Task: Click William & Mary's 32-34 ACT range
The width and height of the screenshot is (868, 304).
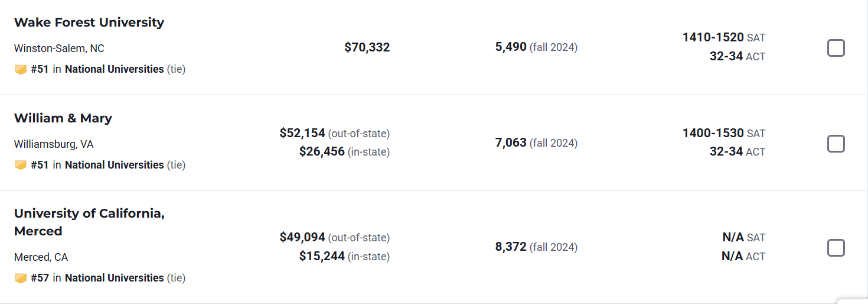Action: coord(726,151)
